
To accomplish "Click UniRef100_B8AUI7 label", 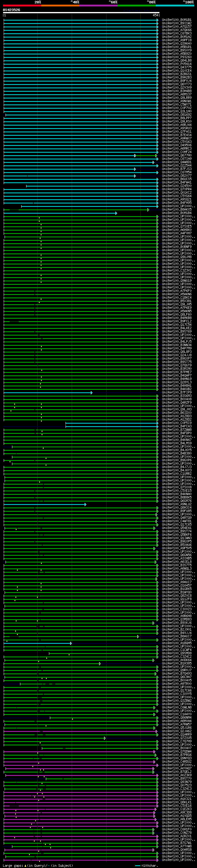I will click(x=177, y=637).
